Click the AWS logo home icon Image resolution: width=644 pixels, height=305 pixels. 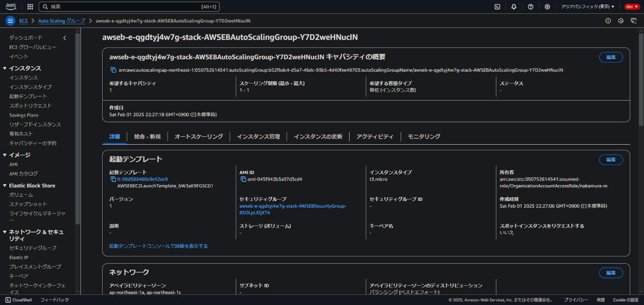tap(11, 6)
